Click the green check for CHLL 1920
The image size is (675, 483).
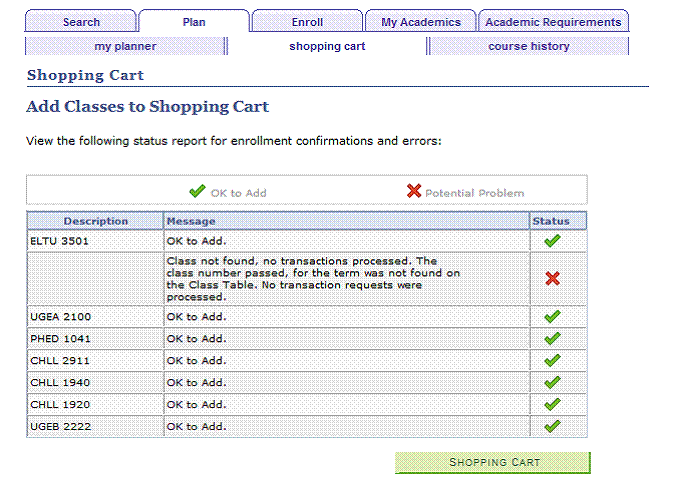pos(552,405)
